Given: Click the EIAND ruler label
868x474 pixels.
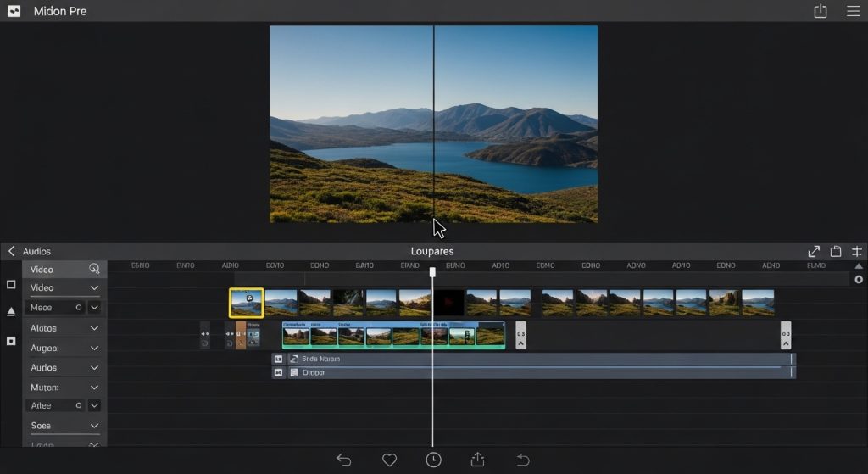Looking at the screenshot, I should pyautogui.click(x=409, y=265).
